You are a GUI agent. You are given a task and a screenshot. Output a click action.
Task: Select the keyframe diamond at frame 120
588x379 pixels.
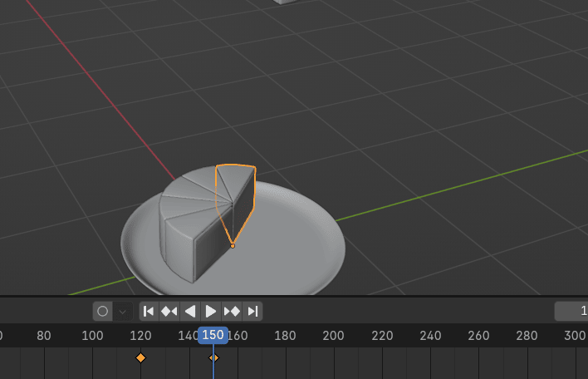pos(140,357)
